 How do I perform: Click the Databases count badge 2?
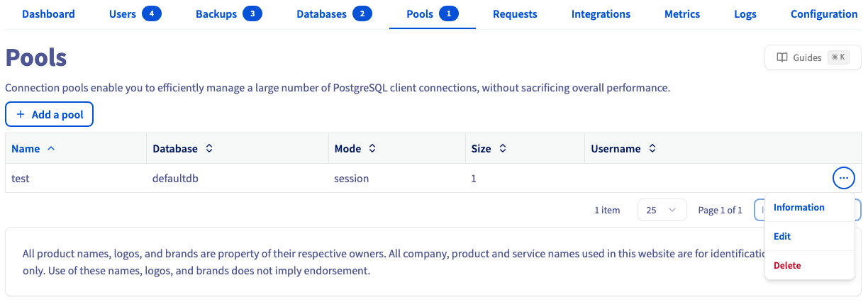(x=362, y=13)
